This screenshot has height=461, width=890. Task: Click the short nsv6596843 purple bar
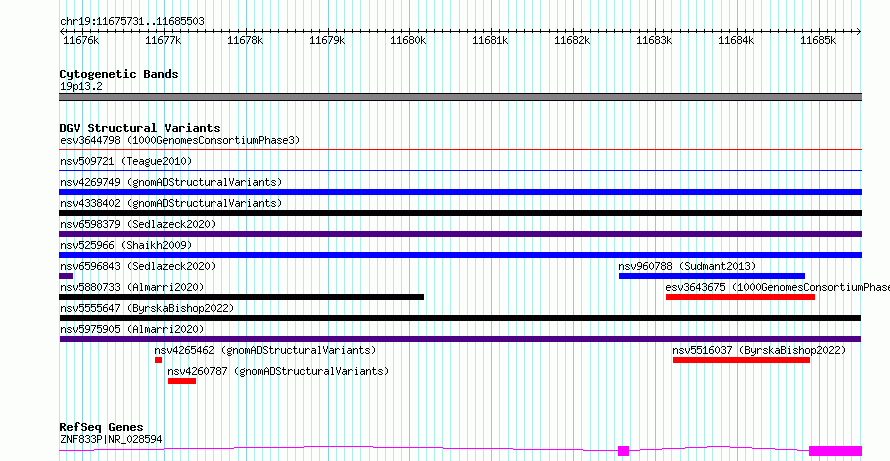pyautogui.click(x=66, y=276)
